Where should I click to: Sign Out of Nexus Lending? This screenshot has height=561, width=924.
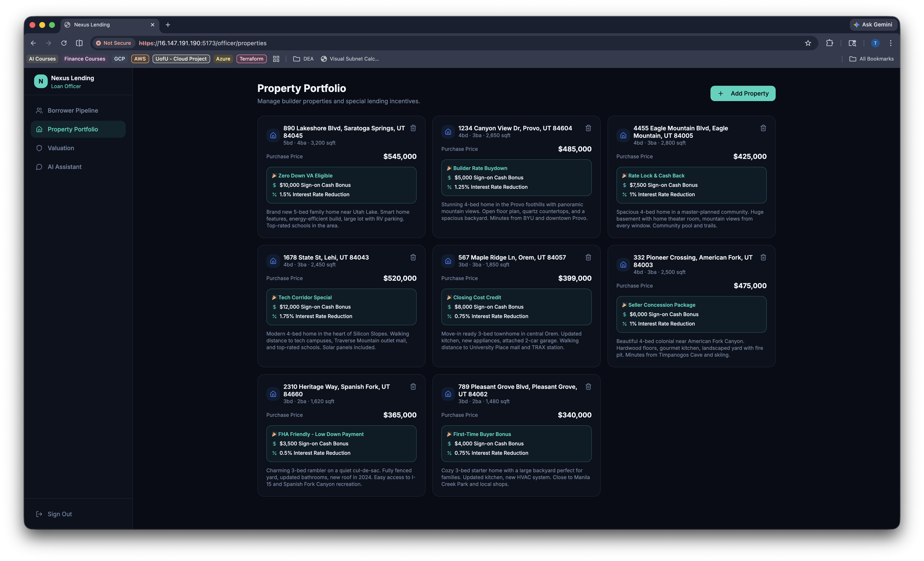(59, 514)
